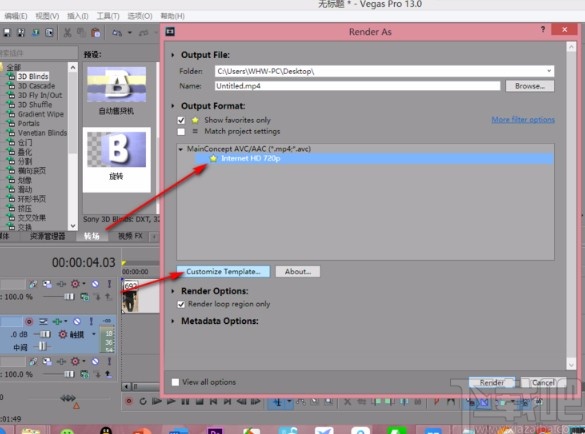Check View all options

click(175, 382)
